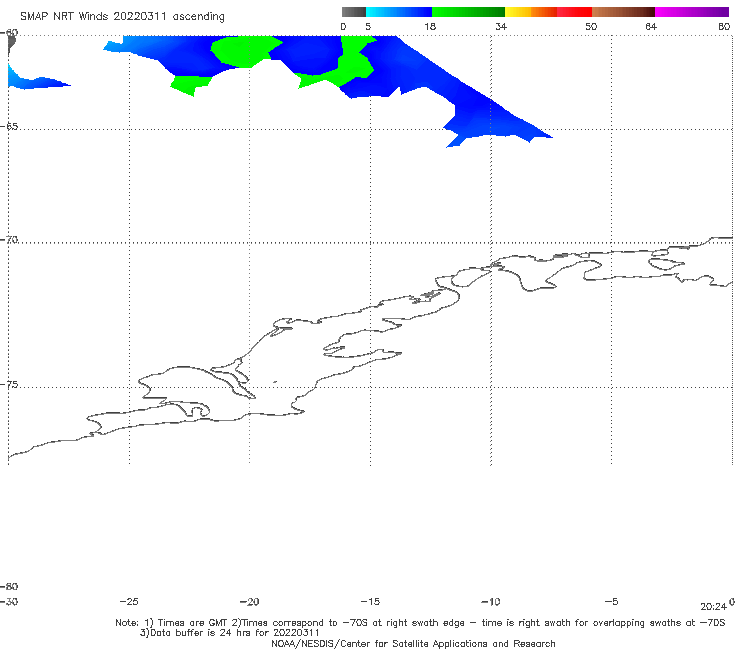Click the cyan-blue segment of the color bar

tap(399, 12)
